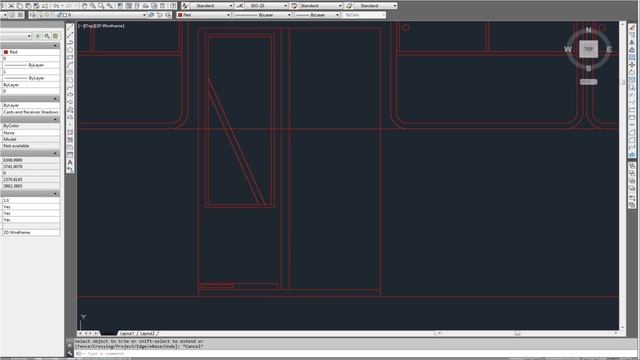This screenshot has height=360, width=640.
Task: Collapse the General section in Properties
Action: (55, 46)
